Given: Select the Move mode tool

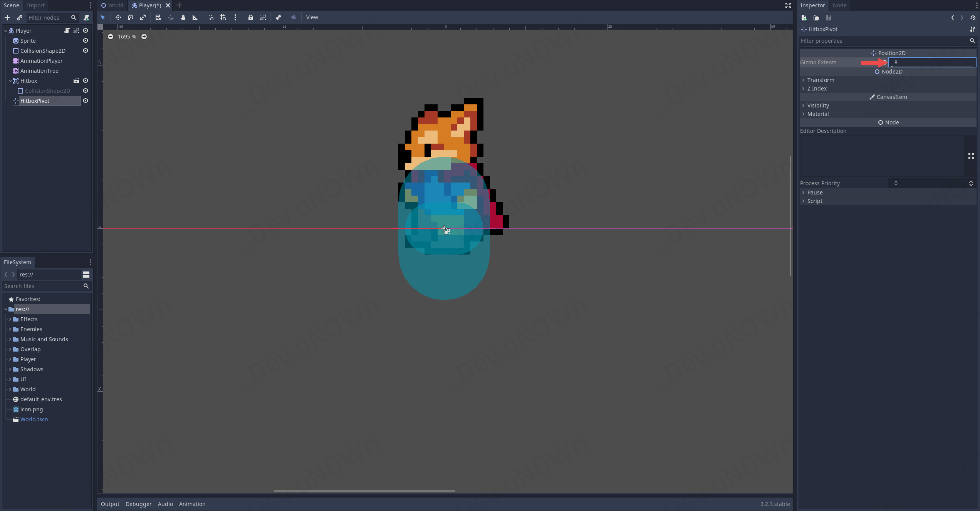Looking at the screenshot, I should point(118,17).
